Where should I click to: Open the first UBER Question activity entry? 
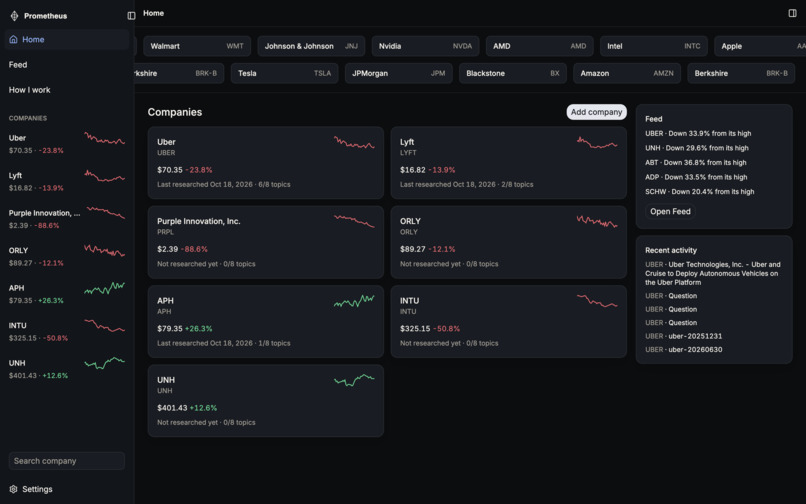pos(671,296)
